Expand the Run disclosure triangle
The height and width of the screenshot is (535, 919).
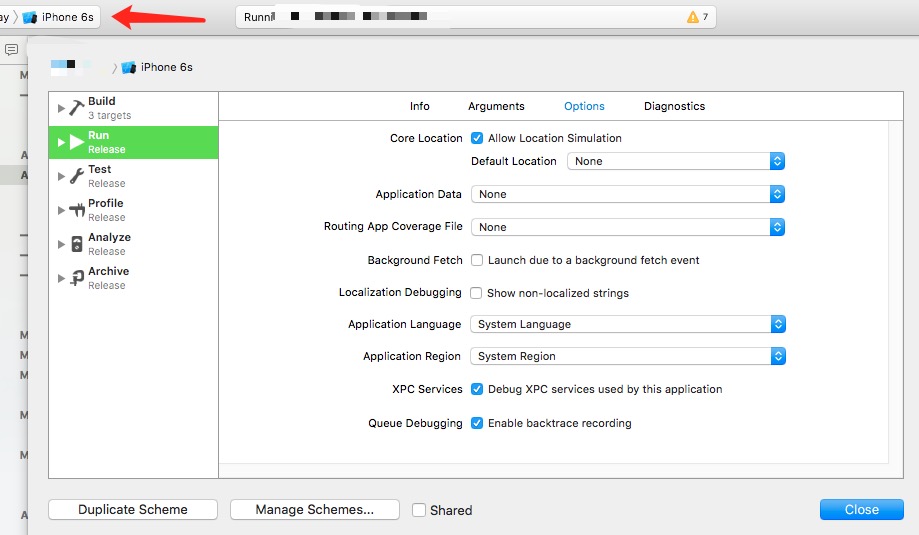coord(61,142)
